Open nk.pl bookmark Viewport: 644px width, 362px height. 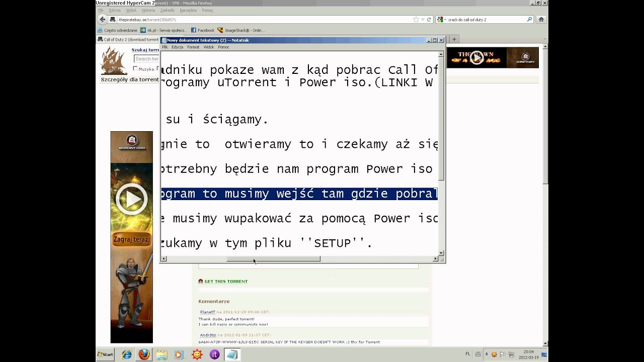(x=164, y=30)
